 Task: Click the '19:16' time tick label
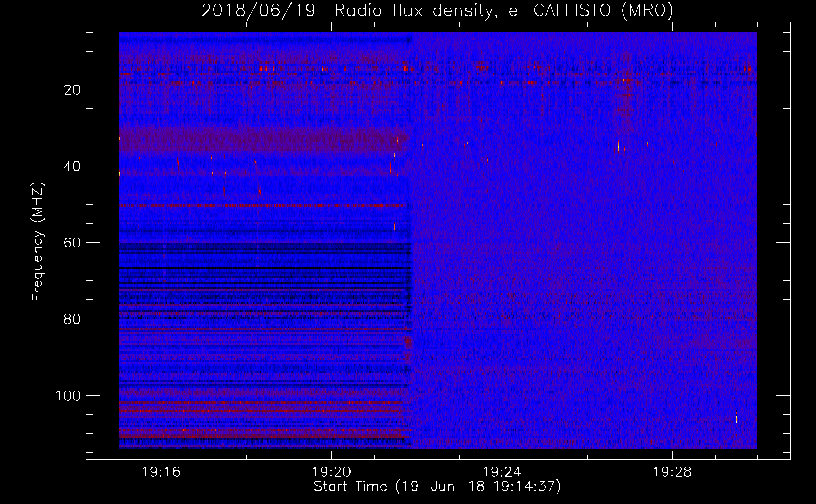click(x=161, y=472)
